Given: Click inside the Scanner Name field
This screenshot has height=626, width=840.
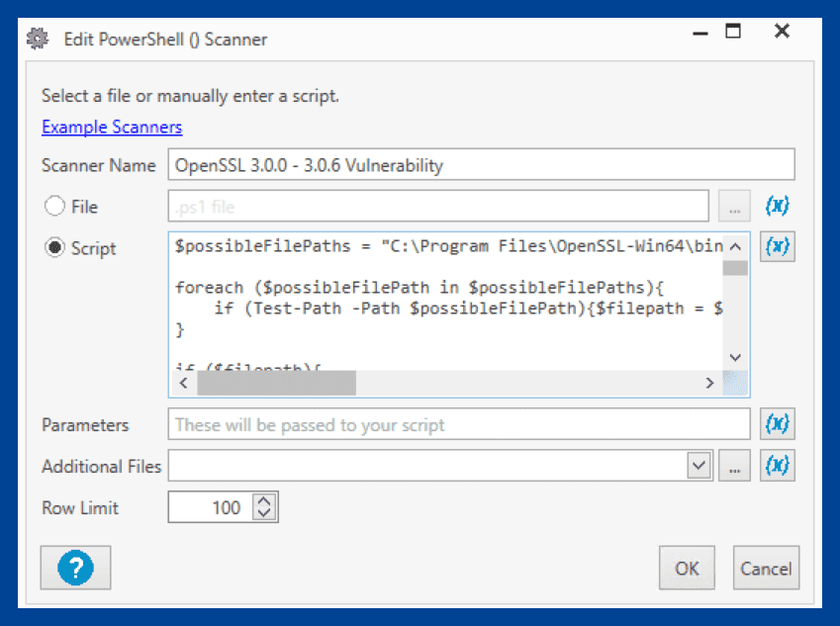Looking at the screenshot, I should coord(481,165).
